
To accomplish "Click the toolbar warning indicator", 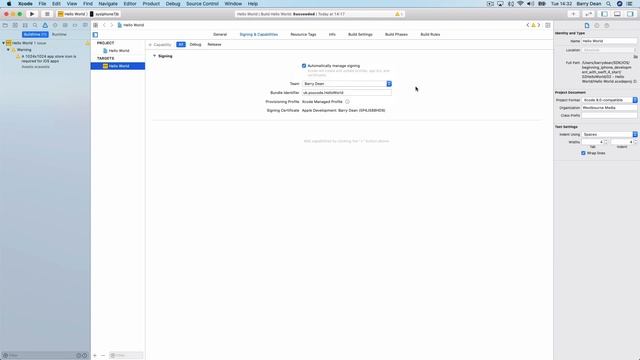I will 399,14.
